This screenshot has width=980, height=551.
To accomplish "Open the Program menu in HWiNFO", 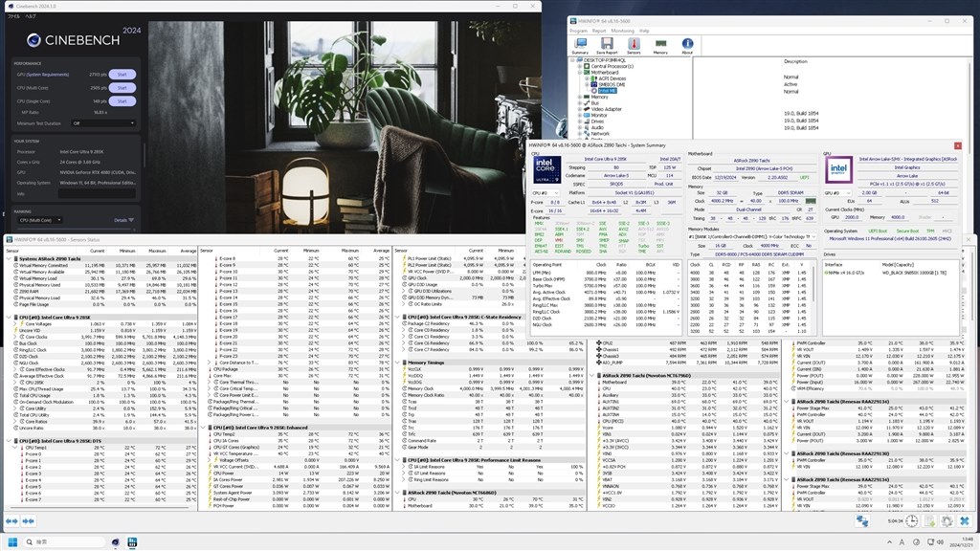I will (x=578, y=31).
